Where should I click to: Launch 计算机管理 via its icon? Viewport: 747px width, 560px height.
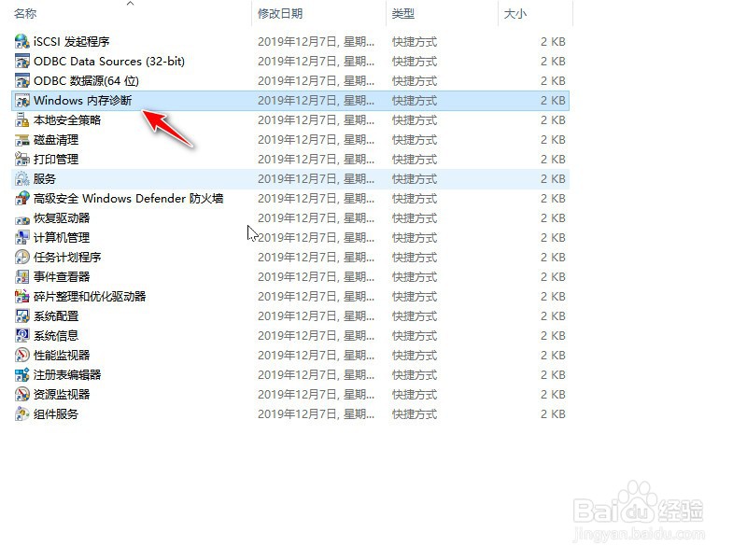[21, 237]
